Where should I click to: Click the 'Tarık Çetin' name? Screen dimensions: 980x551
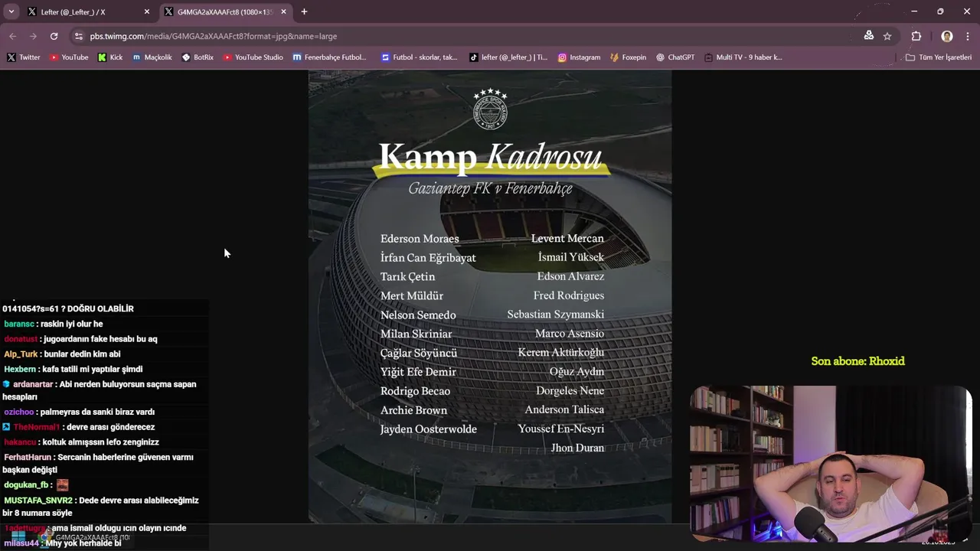(407, 277)
